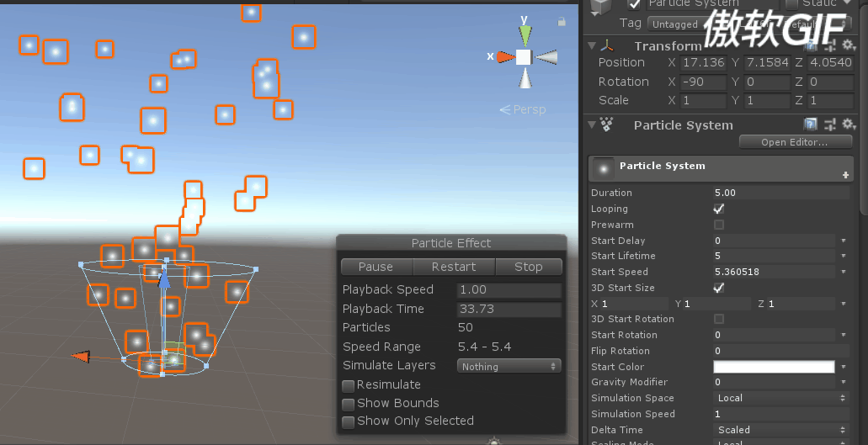Enable 3D Start Rotation checkbox
Screen dimensions: 868x445
[718, 319]
